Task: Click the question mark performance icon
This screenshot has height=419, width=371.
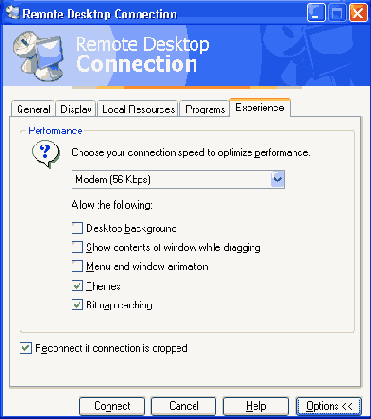Action: pos(46,156)
